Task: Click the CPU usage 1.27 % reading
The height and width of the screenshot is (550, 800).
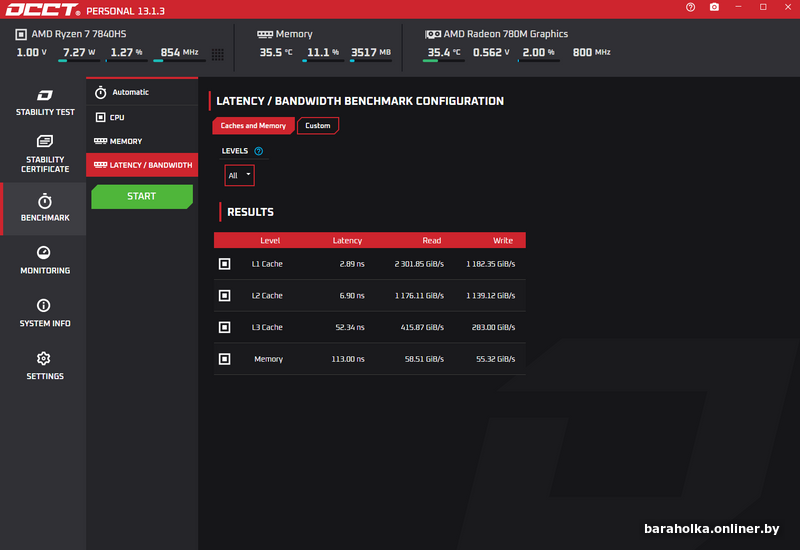Action: click(x=126, y=52)
